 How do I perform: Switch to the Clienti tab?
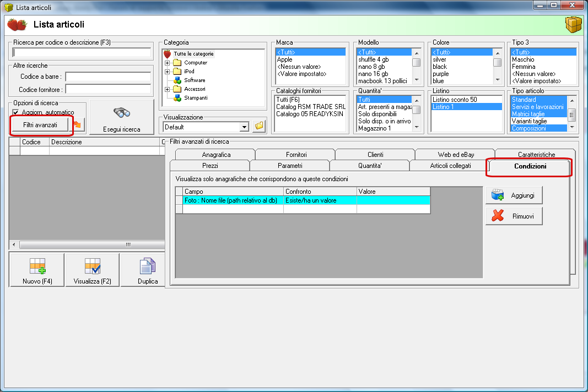coord(375,154)
